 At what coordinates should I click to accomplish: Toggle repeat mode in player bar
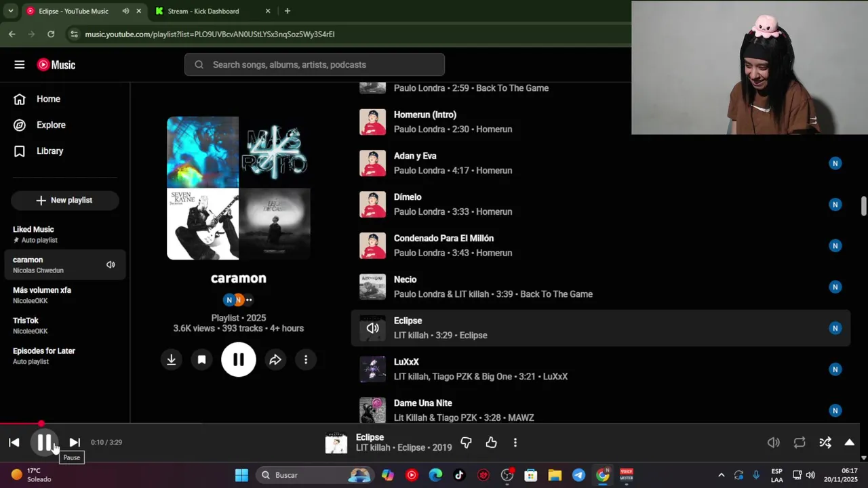pos(800,443)
